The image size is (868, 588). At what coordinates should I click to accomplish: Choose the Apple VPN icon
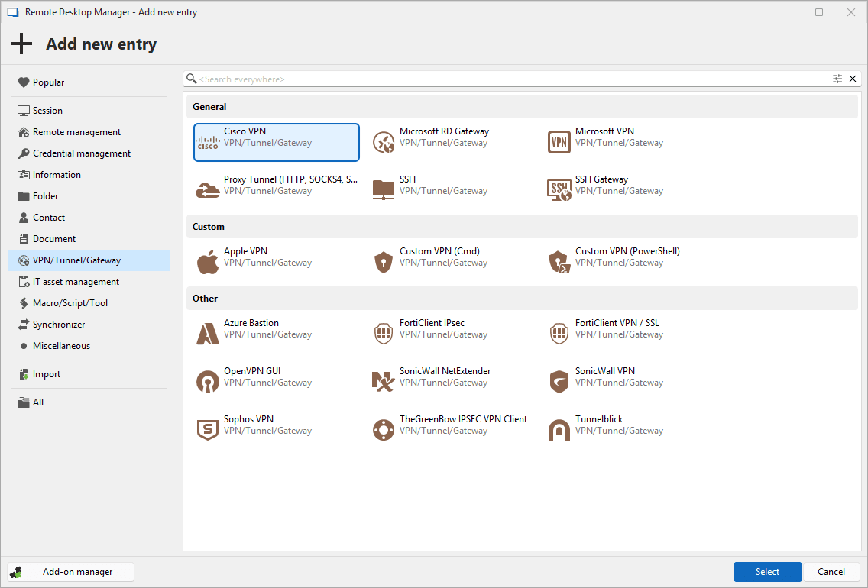pos(208,262)
